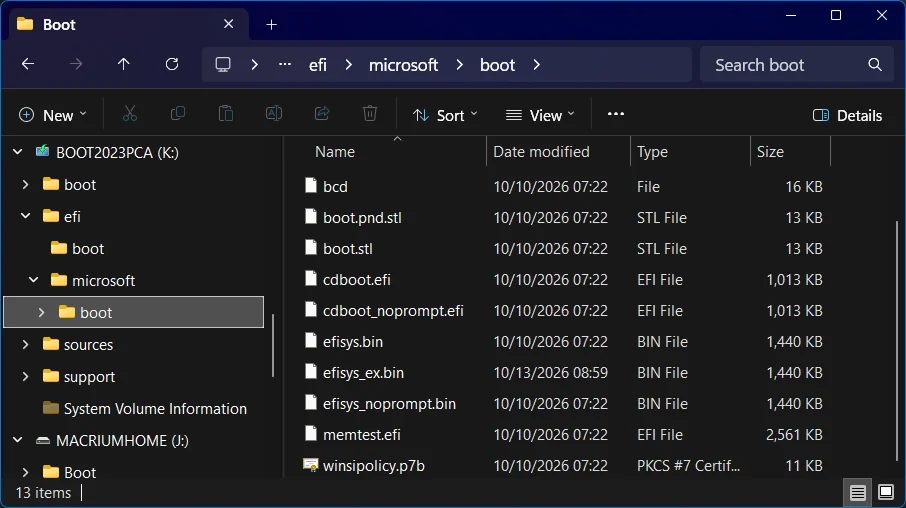
Task: Navigate to microsoft in the breadcrumb
Action: (x=403, y=65)
